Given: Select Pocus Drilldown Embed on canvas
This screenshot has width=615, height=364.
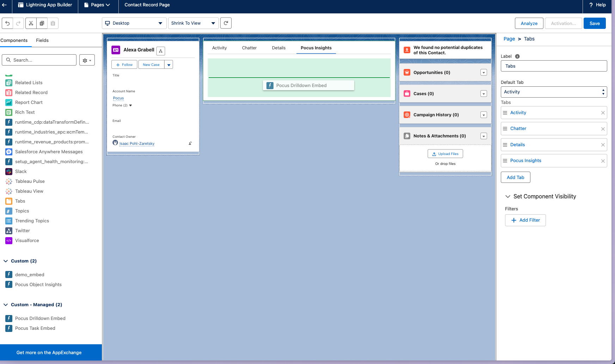Looking at the screenshot, I should [308, 86].
